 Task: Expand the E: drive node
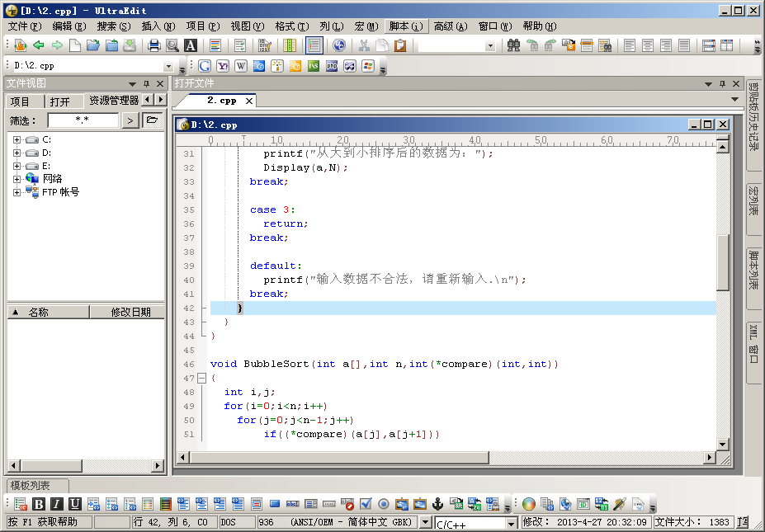click(17, 167)
